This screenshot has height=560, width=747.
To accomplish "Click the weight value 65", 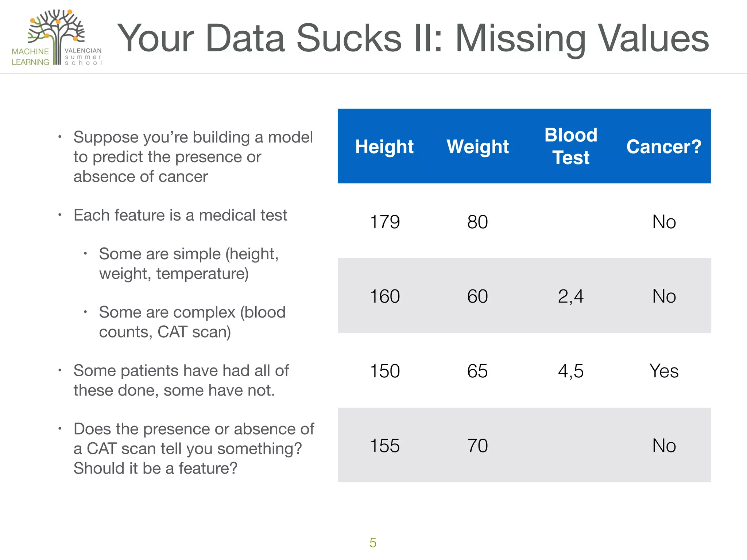I will pos(477,371).
